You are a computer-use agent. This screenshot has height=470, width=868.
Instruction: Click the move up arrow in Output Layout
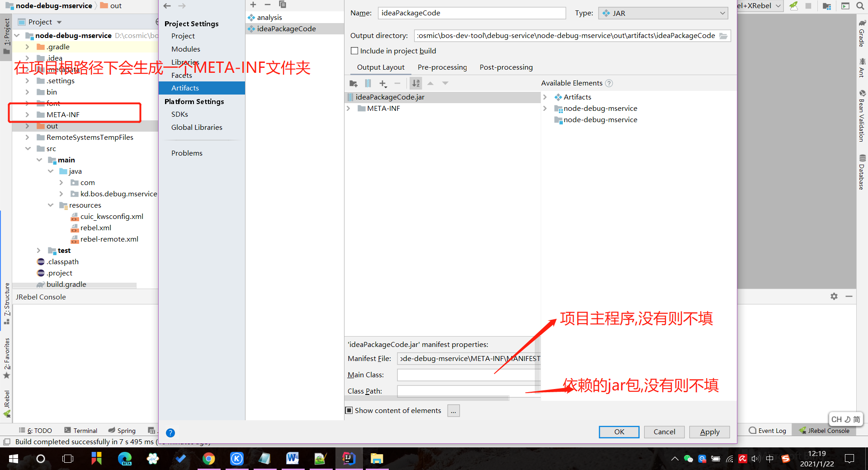click(x=430, y=83)
